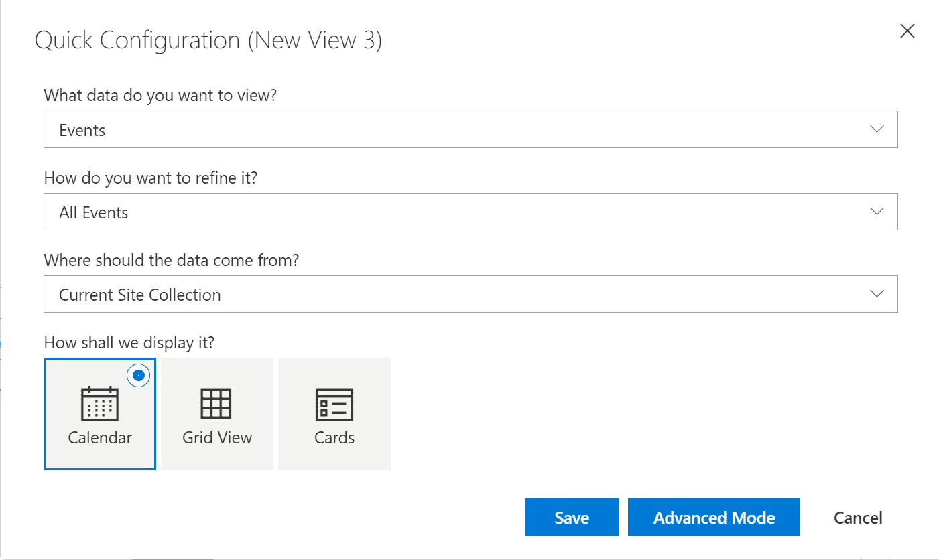Open the Current Site Collection dropdown
This screenshot has height=560, width=939.
click(471, 295)
